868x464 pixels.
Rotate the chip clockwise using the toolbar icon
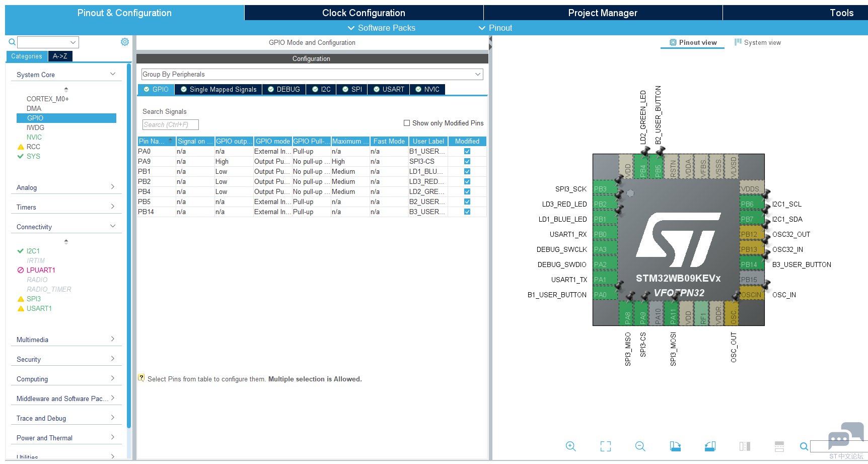(675, 446)
